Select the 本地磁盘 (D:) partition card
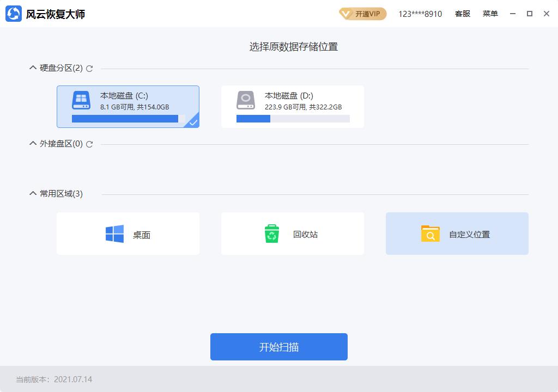 [293, 106]
